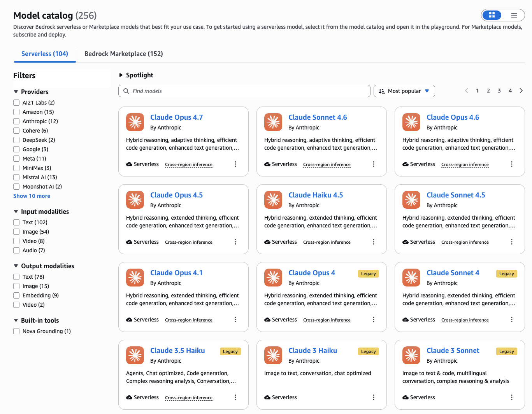Viewport: 532px width, 414px height.
Task: Expand providers list with Show 10 more
Action: 32,196
